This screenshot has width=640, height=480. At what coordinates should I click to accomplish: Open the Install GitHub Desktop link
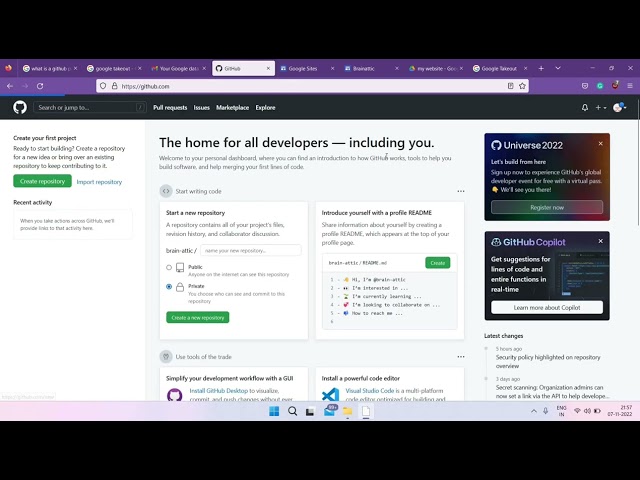[x=218, y=391]
